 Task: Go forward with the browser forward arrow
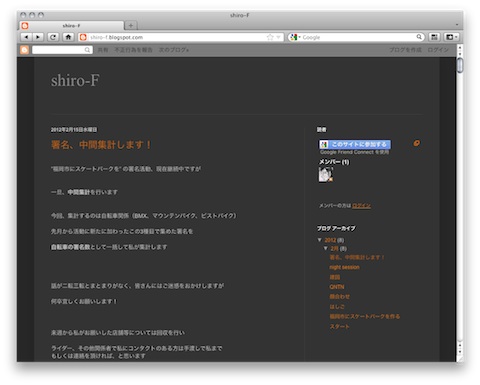click(x=38, y=37)
